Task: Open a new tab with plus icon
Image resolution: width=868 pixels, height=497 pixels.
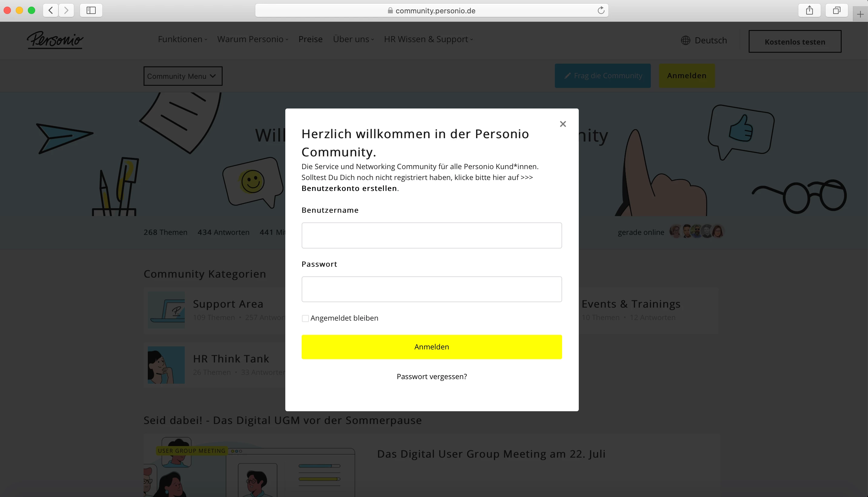Action: click(860, 14)
